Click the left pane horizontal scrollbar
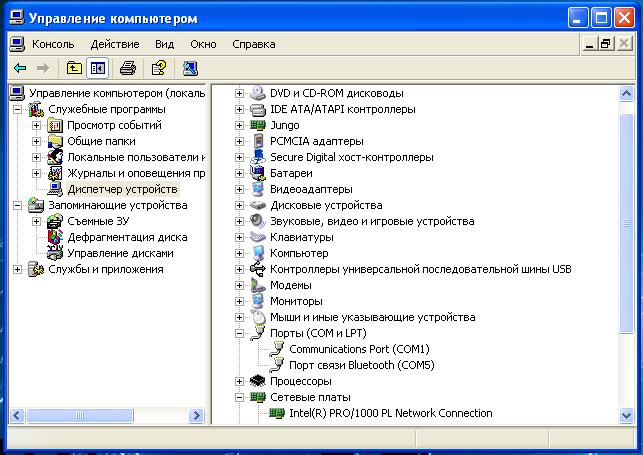This screenshot has width=643, height=455. 100,415
